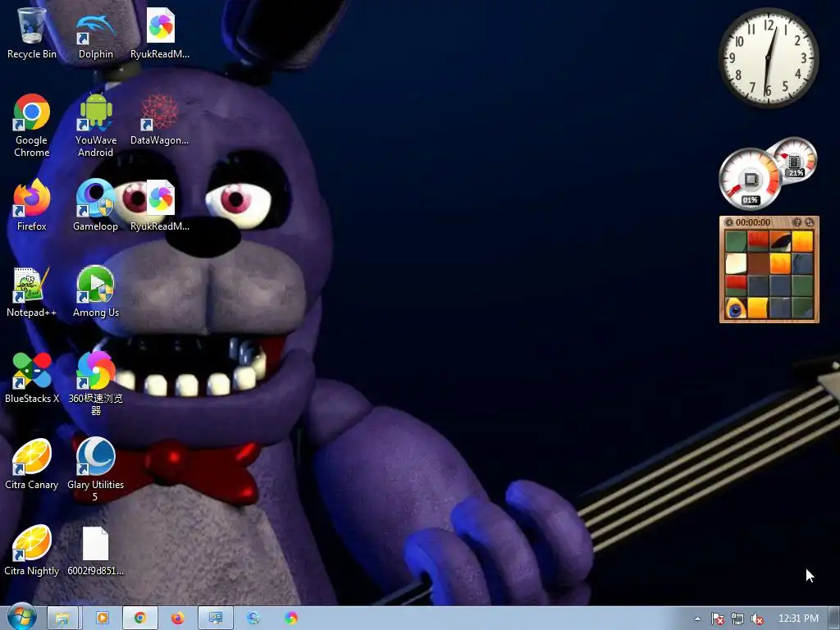The image size is (840, 630).
Task: Open Glary Utilities from the taskbar
Action: 253,619
